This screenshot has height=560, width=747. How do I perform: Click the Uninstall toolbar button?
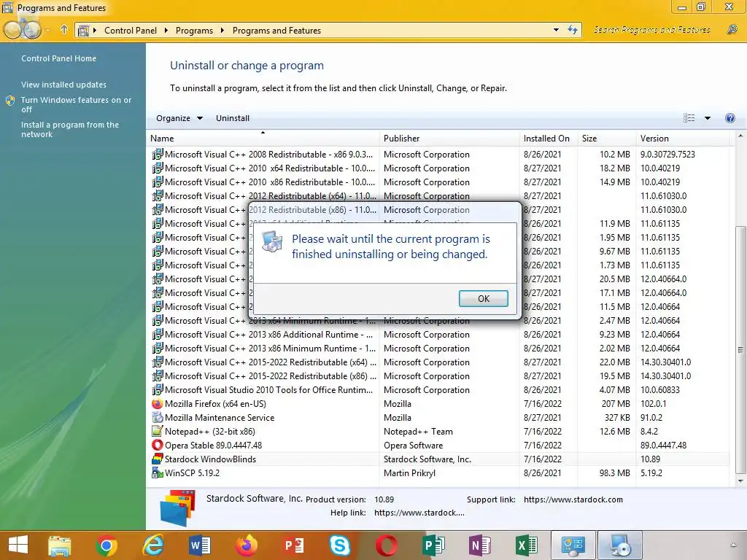(x=233, y=118)
